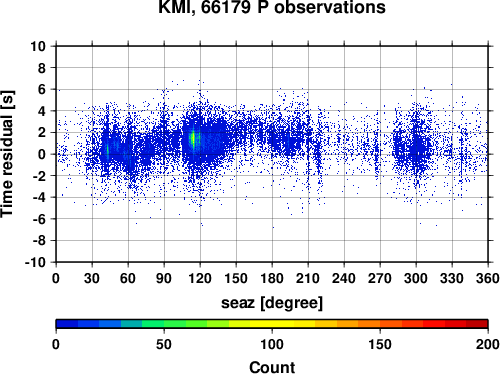Click the dark red end of the colorbar
This screenshot has height=374, width=500.
[477, 323]
